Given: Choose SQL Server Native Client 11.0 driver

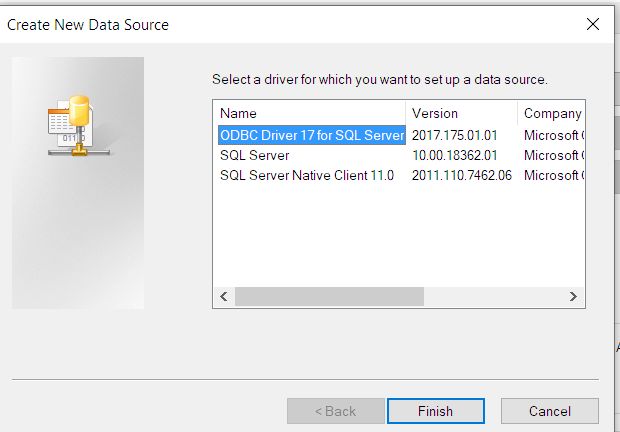Looking at the screenshot, I should coord(307,175).
